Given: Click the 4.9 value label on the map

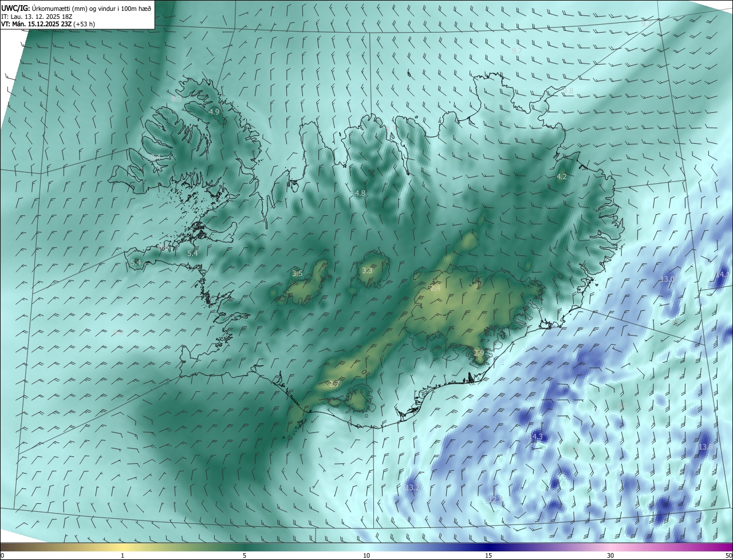Looking at the screenshot, I should pyautogui.click(x=214, y=112).
